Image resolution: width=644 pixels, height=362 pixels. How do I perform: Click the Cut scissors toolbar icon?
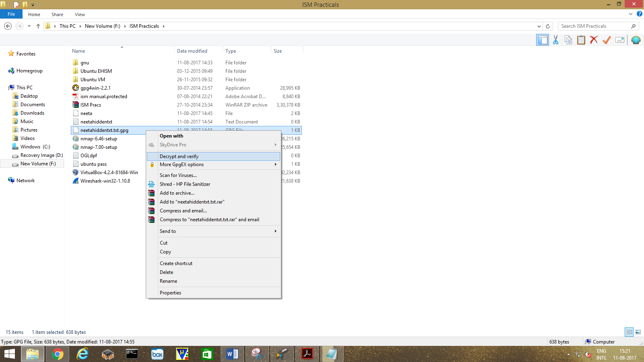[555, 40]
